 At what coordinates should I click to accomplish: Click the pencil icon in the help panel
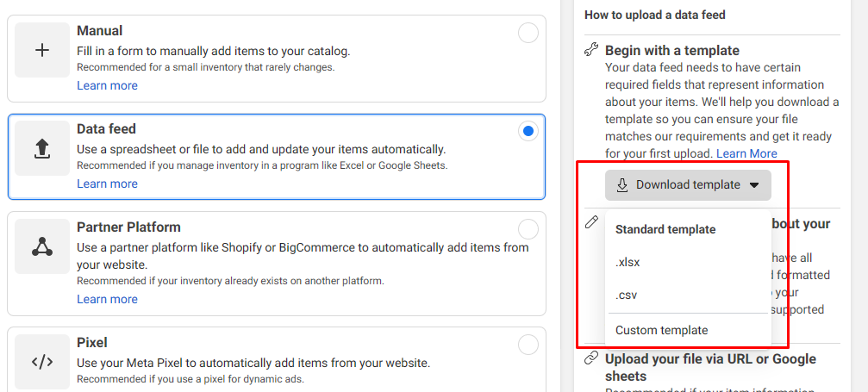click(x=591, y=222)
